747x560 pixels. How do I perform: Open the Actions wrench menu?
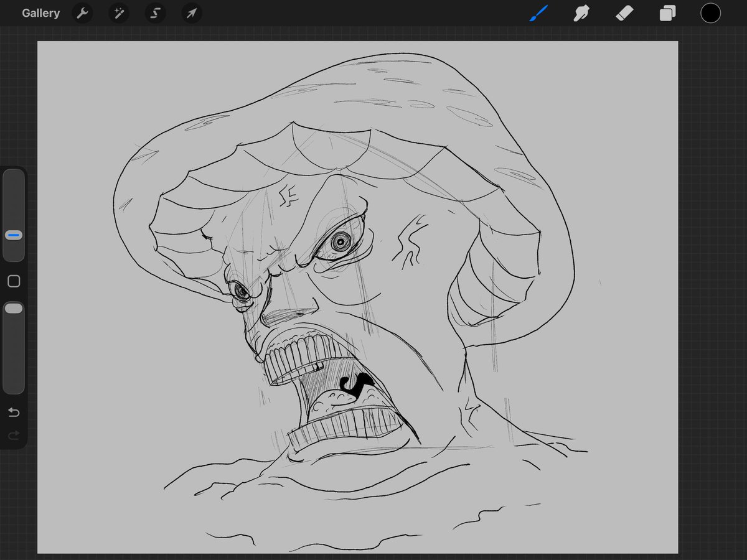point(82,13)
